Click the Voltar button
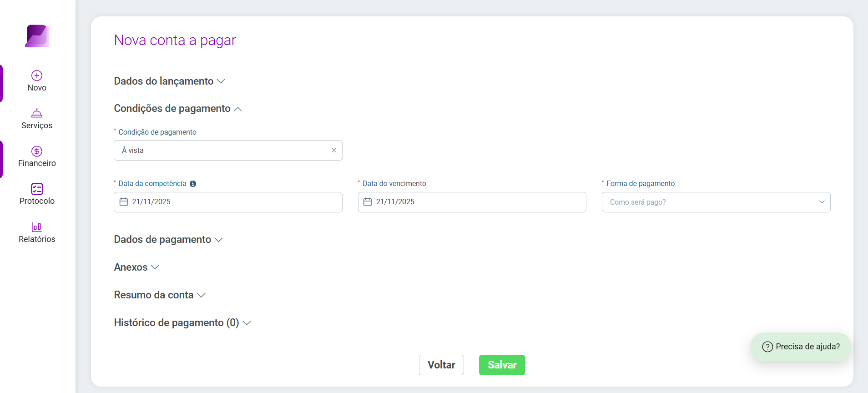Image resolution: width=868 pixels, height=393 pixels. (x=441, y=365)
